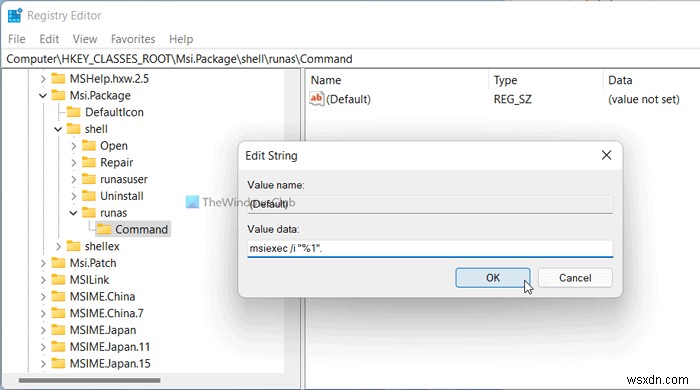Click the runasuser folder icon
The height and width of the screenshot is (390, 700).
(x=89, y=179)
